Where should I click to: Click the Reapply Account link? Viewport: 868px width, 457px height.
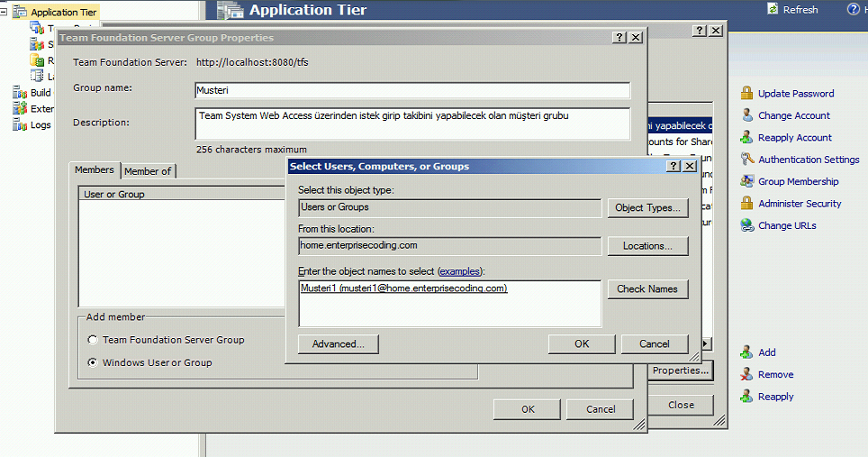795,137
